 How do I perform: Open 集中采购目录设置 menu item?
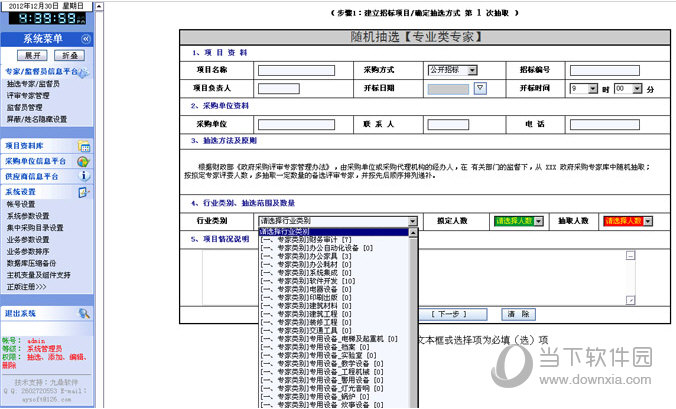tap(35, 228)
